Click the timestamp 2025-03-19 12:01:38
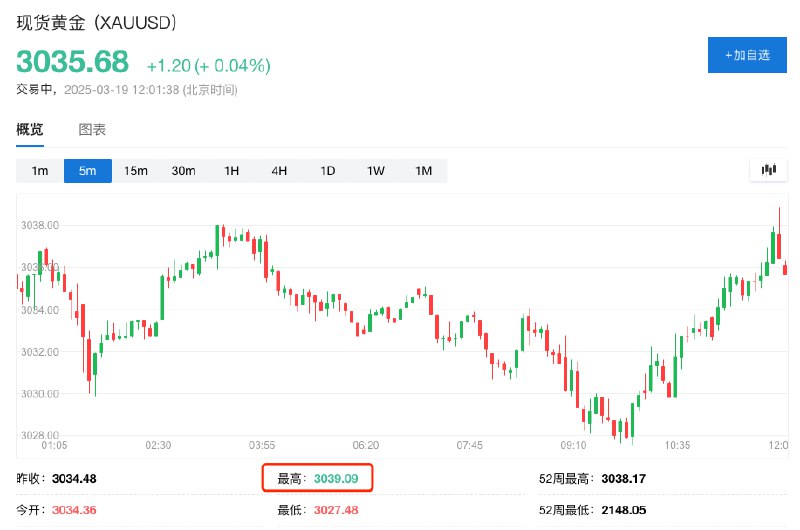The height and width of the screenshot is (530, 800). (x=121, y=90)
